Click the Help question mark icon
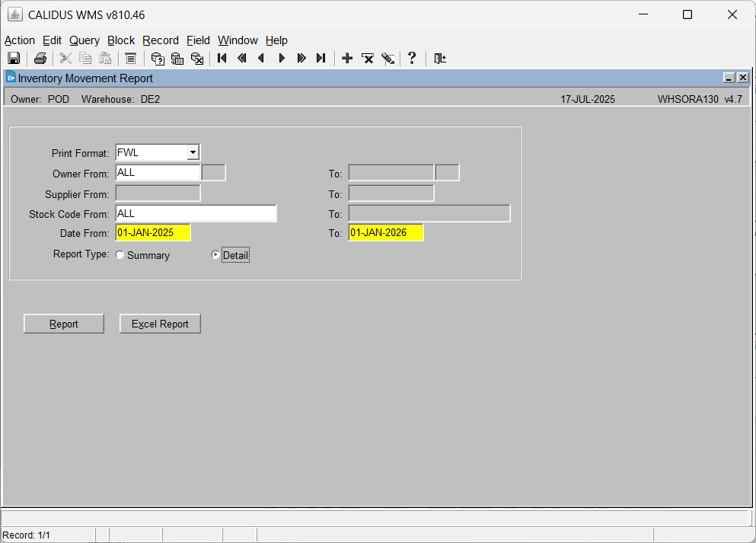Screen dimensions: 756x543 point(412,59)
